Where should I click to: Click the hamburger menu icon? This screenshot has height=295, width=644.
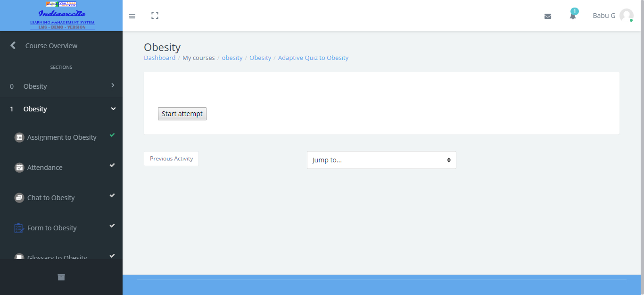132,16
